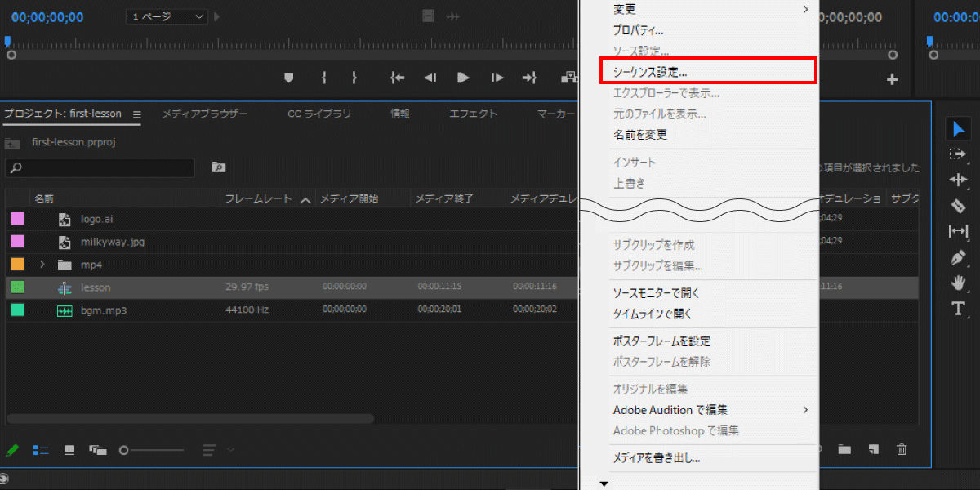Choose プロパティ from context menu
Image resolution: width=980 pixels, height=490 pixels.
tap(638, 30)
